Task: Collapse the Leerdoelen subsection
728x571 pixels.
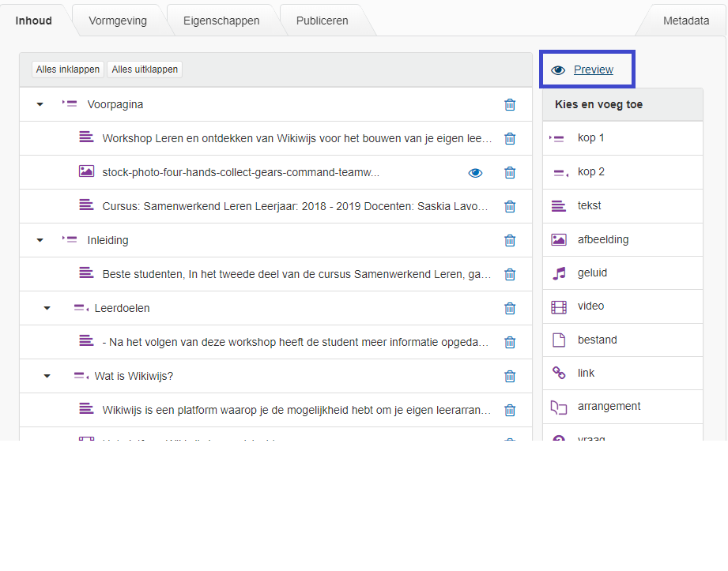Action: [47, 308]
